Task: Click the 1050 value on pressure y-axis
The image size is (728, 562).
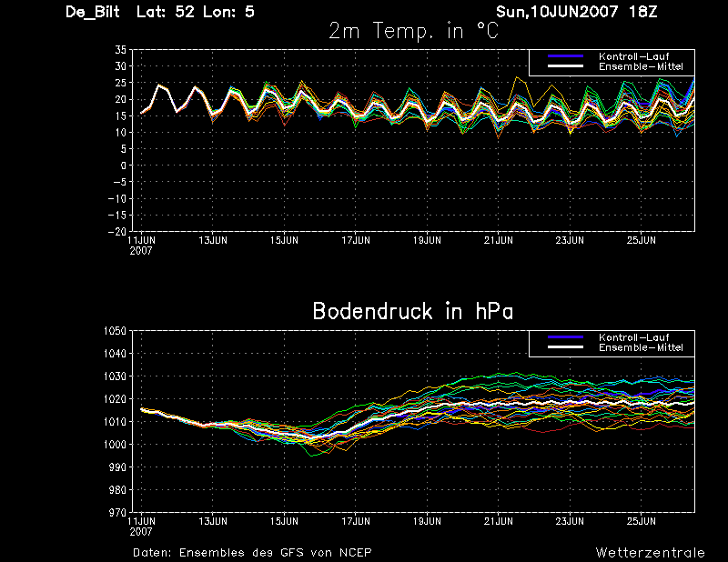Action: 114,331
